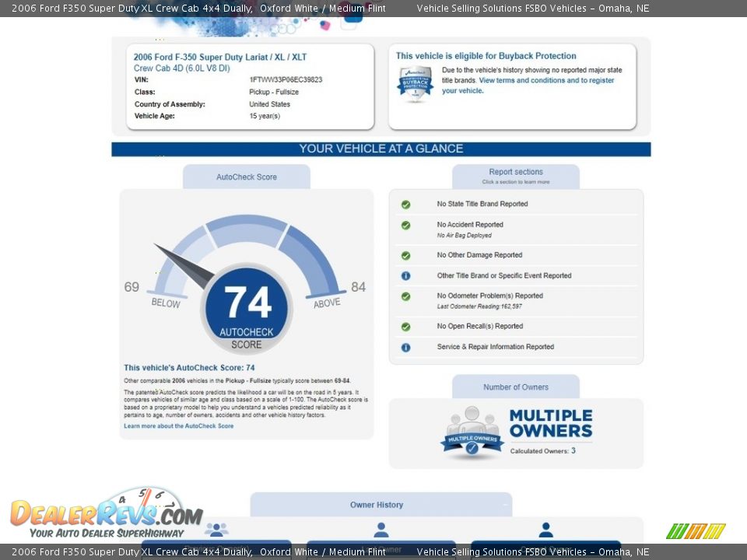The image size is (747, 560).
Task: Click the right-most single owner person icon
Action: point(545,530)
